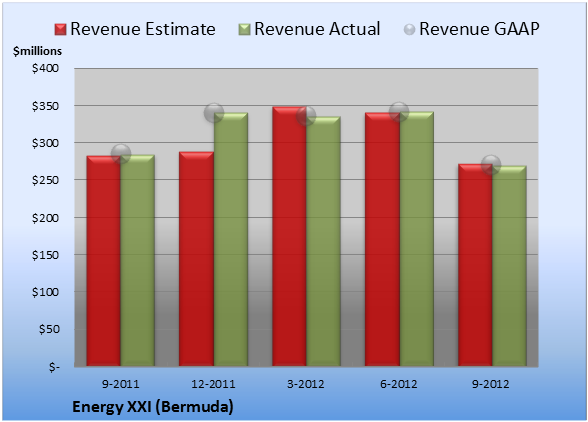Screen dimensions: 588x422
Task: Select the "Revenue Estimate" legend label
Action: (143, 29)
